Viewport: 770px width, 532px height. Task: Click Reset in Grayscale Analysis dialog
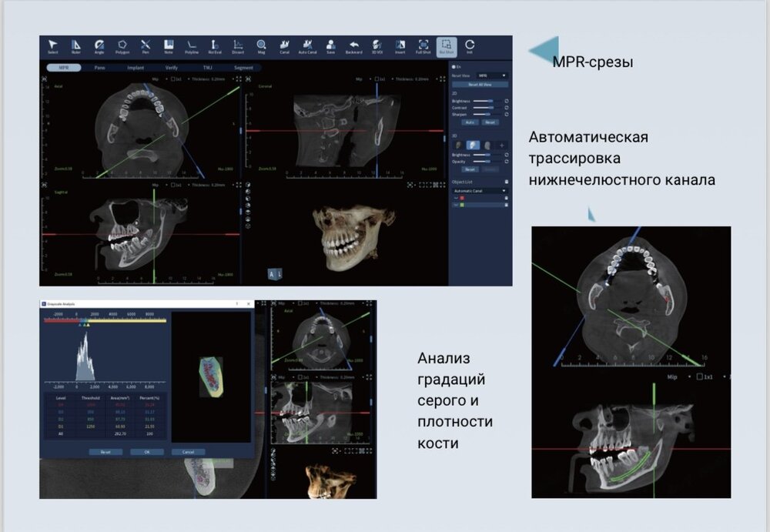click(105, 452)
